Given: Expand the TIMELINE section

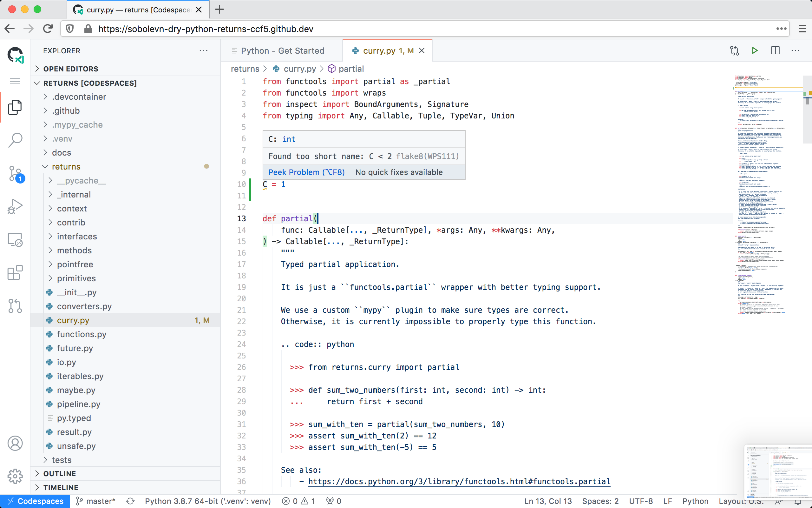Looking at the screenshot, I should pos(125,487).
